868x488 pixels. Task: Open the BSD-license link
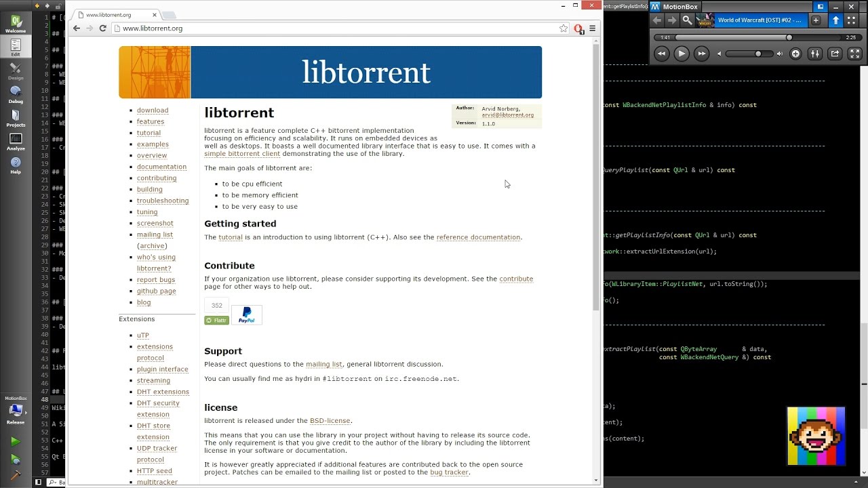click(330, 421)
